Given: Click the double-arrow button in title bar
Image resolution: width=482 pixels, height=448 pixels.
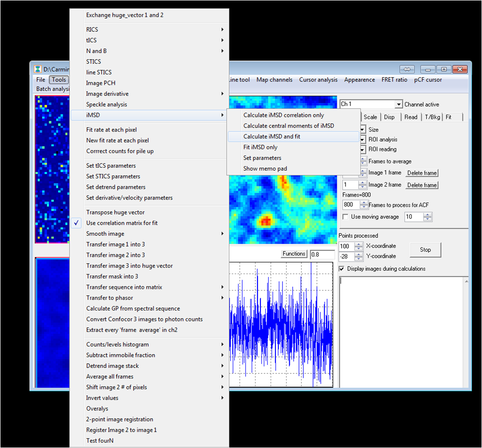Looking at the screenshot, I should (407, 69).
